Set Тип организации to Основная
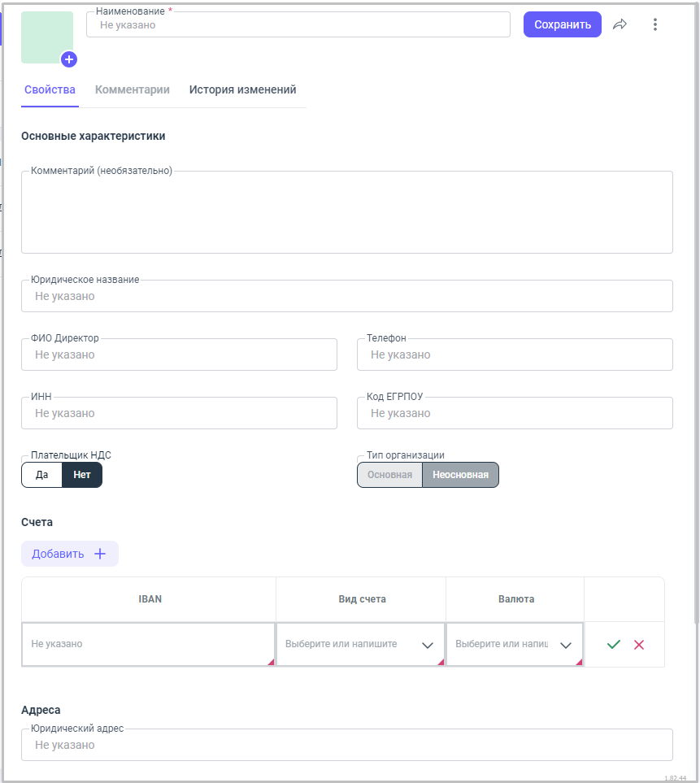Viewport: 700px width, 783px height. pyautogui.click(x=389, y=475)
